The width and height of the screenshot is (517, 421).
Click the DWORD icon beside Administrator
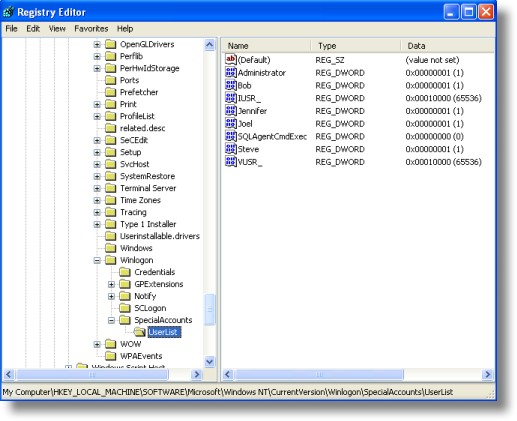tap(231, 72)
